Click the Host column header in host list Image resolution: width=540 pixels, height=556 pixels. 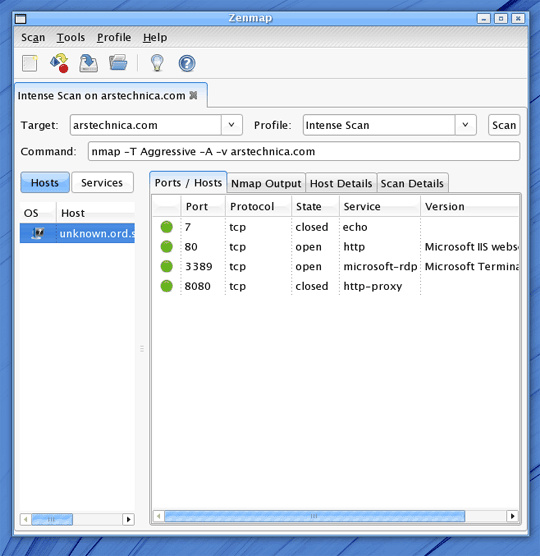[96, 213]
